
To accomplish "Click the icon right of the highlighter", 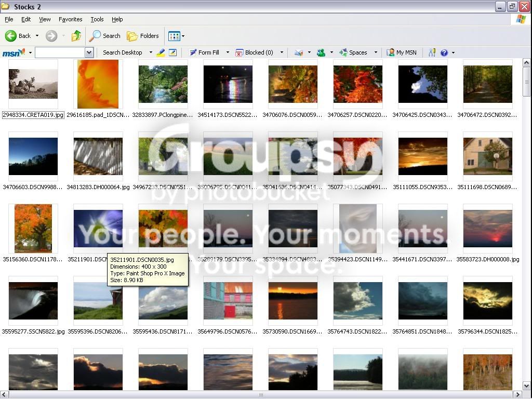I will click(x=172, y=52).
